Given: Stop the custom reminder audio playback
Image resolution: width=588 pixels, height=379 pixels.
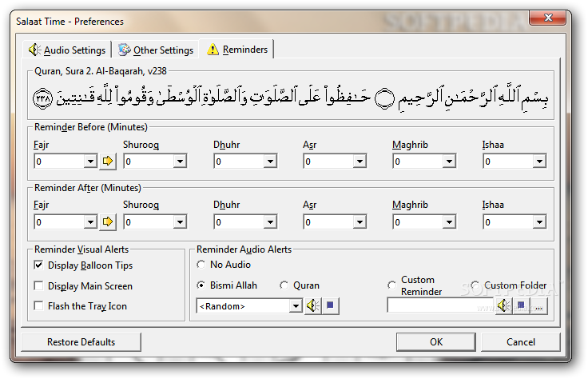Looking at the screenshot, I should click(x=521, y=305).
